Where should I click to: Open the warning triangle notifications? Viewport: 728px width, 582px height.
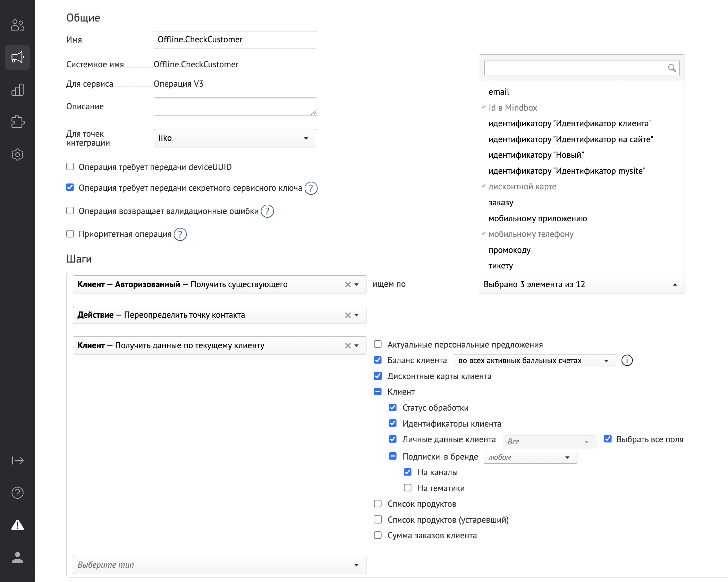pos(17,525)
